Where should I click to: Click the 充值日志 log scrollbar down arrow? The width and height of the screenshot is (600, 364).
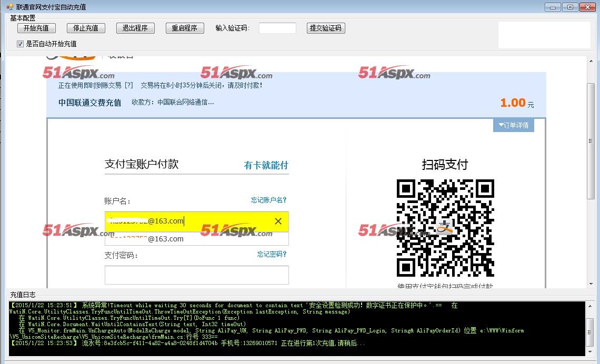(x=590, y=352)
